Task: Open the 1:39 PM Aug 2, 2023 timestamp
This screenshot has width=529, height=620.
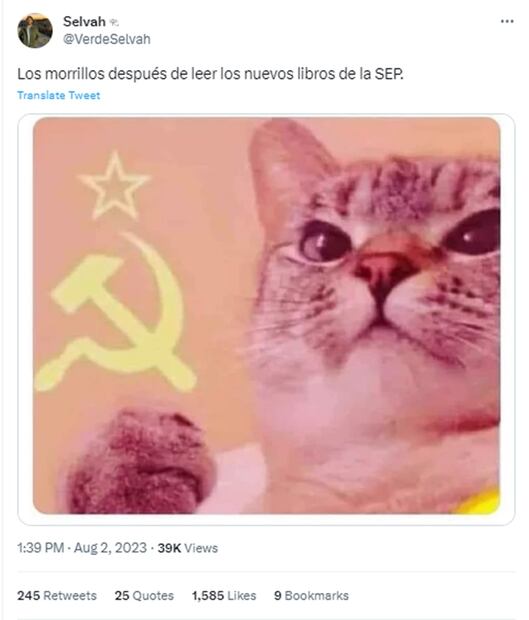Action: [x=82, y=548]
